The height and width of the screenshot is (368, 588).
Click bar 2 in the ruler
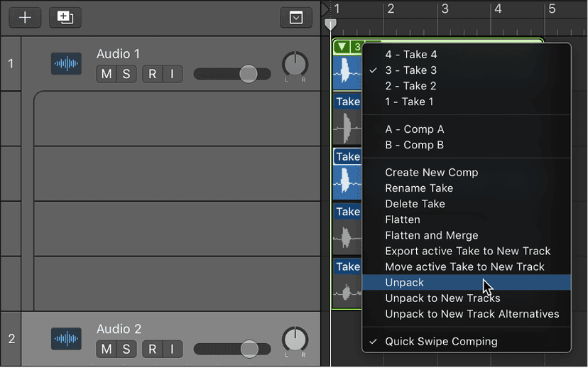(x=391, y=9)
